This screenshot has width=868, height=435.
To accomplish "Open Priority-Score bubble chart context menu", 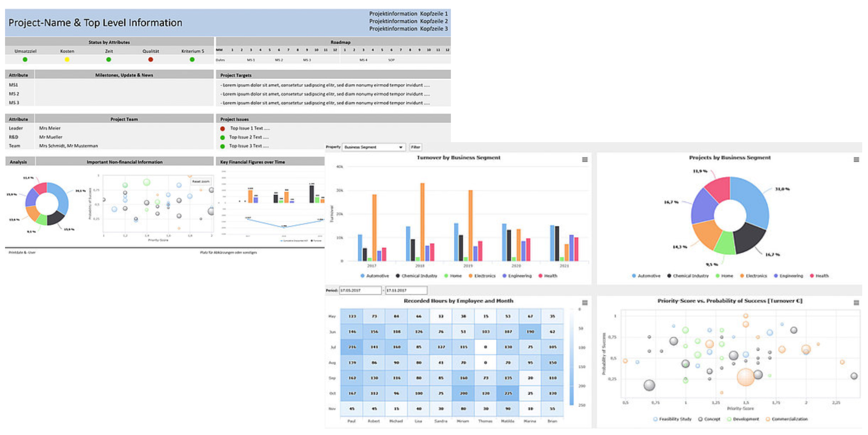I will 856,303.
